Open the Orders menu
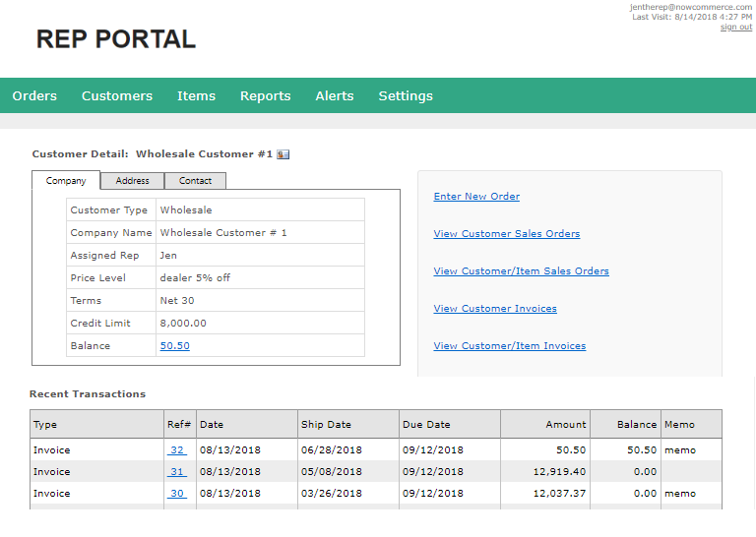756x537 pixels. coord(34,96)
